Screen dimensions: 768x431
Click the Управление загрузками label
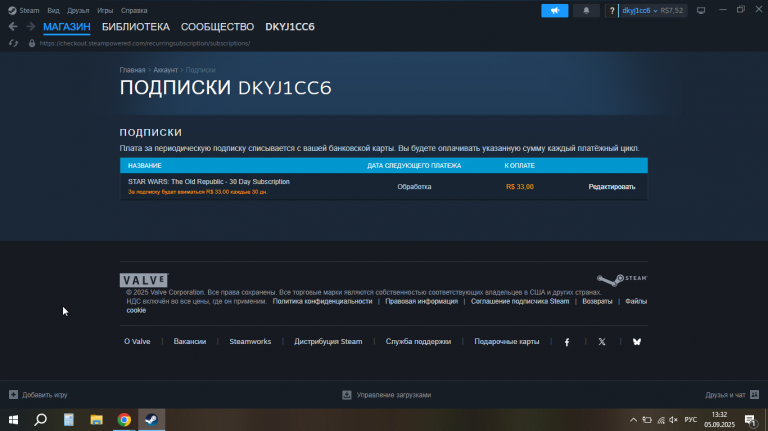click(394, 395)
